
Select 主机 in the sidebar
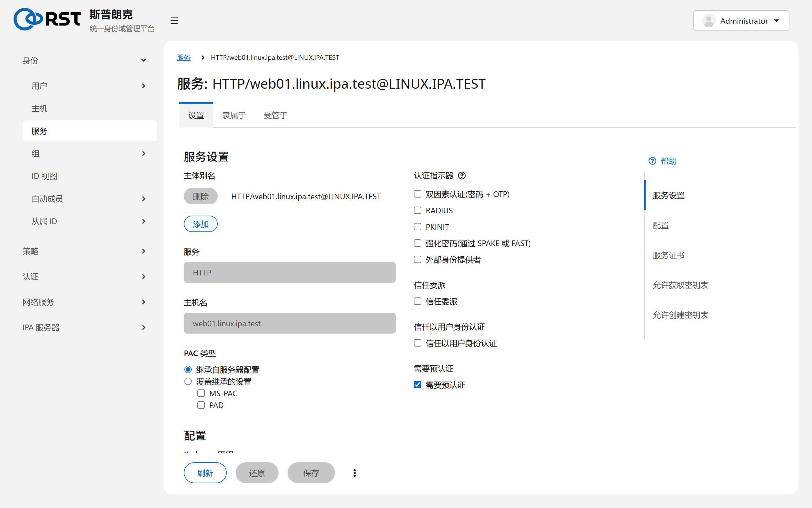(x=89, y=109)
